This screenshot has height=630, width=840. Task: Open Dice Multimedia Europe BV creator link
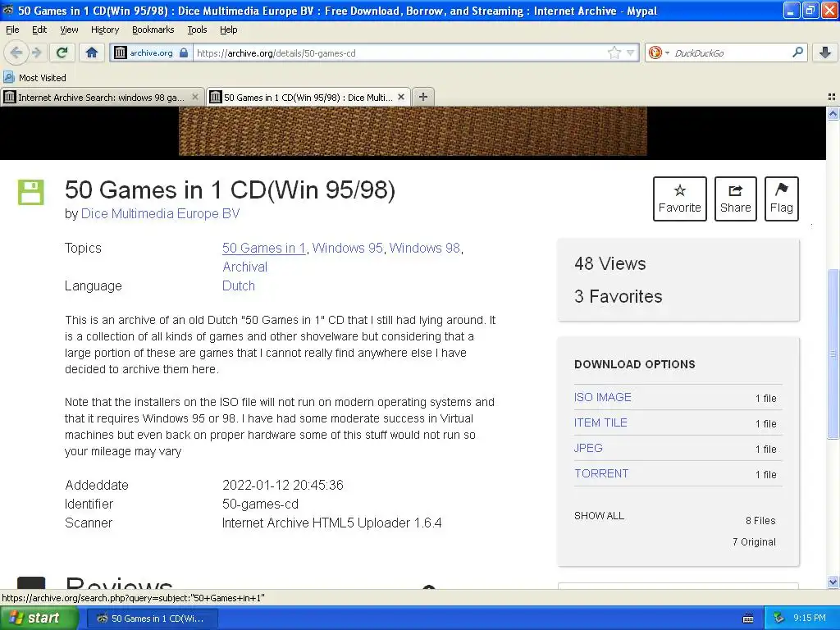160,213
